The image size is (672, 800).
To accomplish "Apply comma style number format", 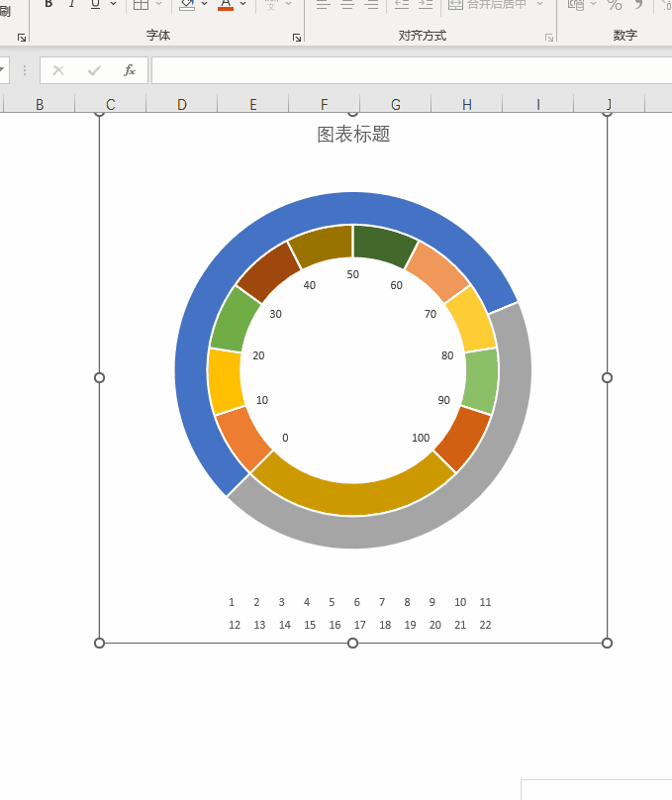I will coord(639,4).
